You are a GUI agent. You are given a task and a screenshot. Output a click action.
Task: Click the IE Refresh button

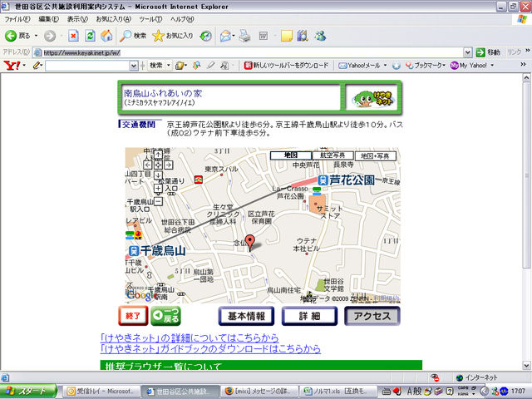[90, 36]
